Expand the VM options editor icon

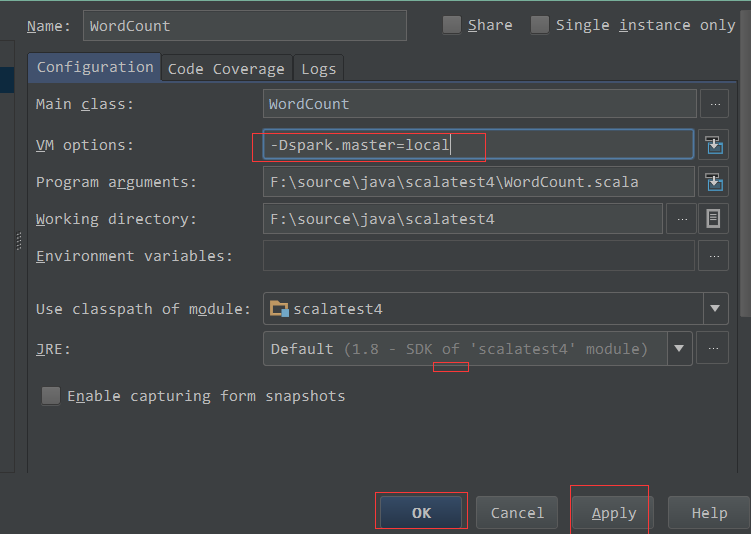click(x=714, y=144)
